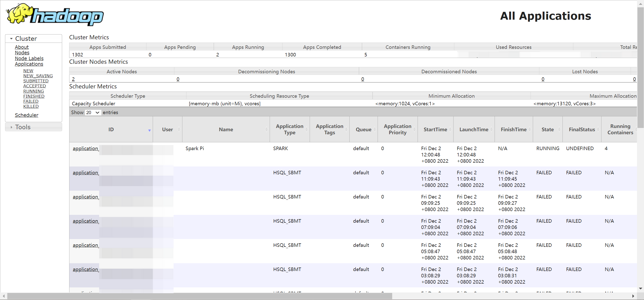644x300 pixels.
Task: Filter applications by KILLED state
Action: click(x=31, y=106)
